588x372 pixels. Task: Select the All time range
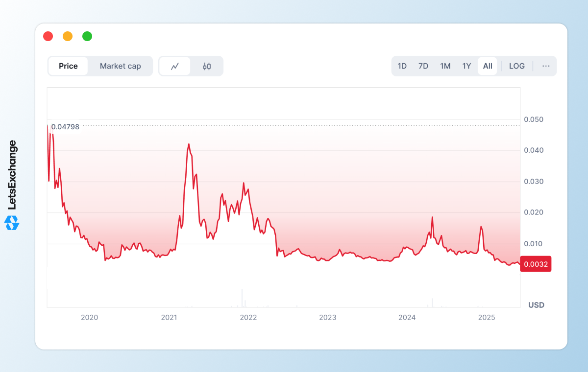[x=488, y=66]
